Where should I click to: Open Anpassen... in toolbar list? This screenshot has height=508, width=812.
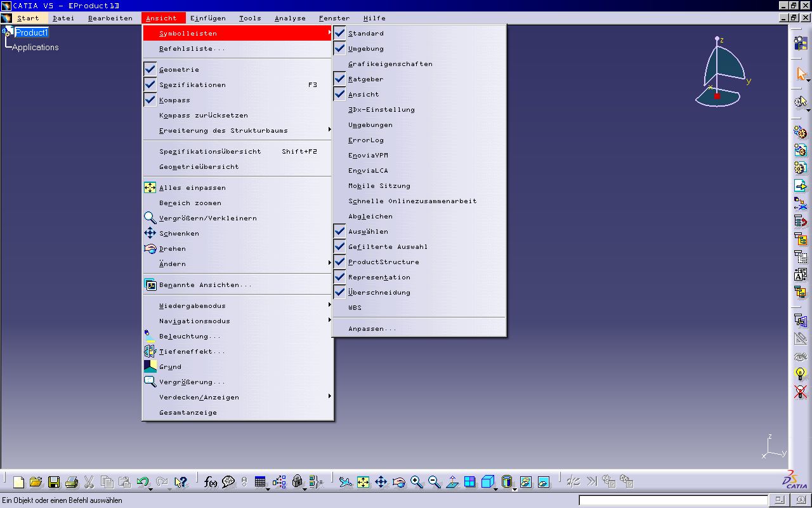tap(419, 328)
